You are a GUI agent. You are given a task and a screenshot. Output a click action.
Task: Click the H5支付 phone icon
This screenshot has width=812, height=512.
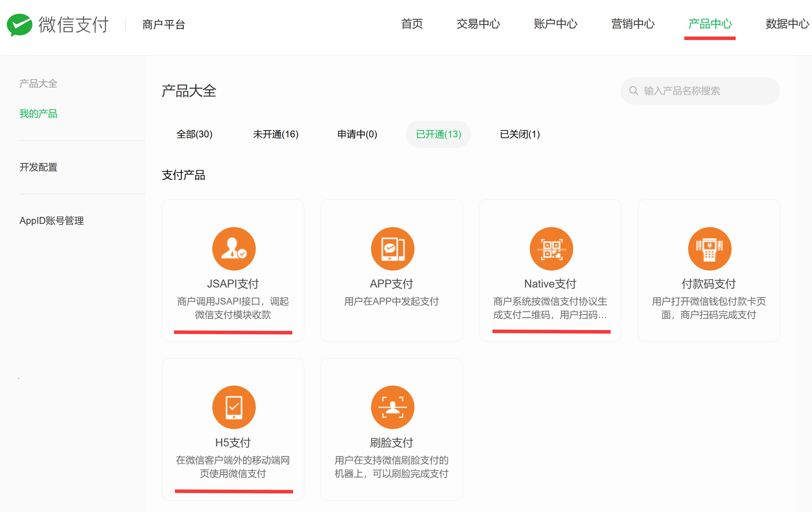pos(234,407)
